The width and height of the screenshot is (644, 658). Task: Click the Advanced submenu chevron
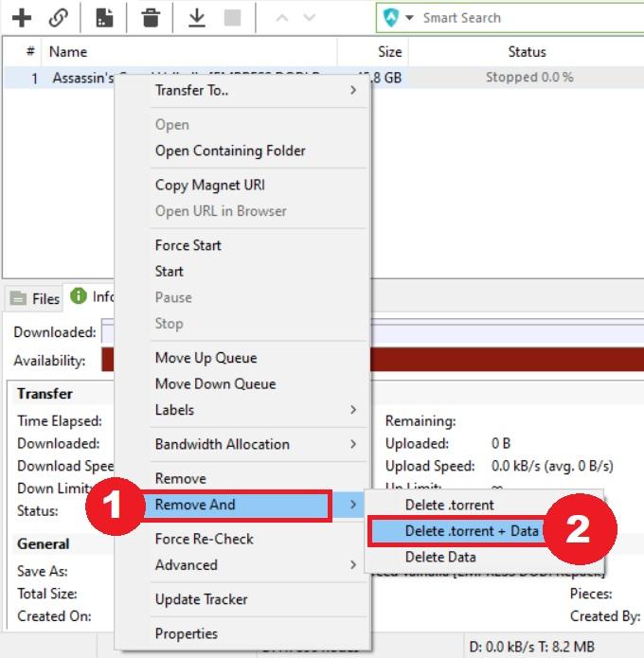coord(353,565)
